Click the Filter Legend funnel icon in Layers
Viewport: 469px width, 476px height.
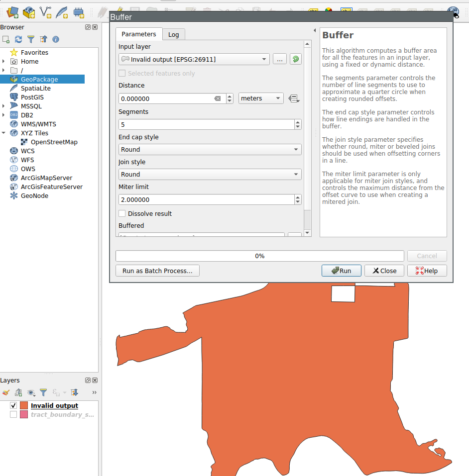[43, 392]
